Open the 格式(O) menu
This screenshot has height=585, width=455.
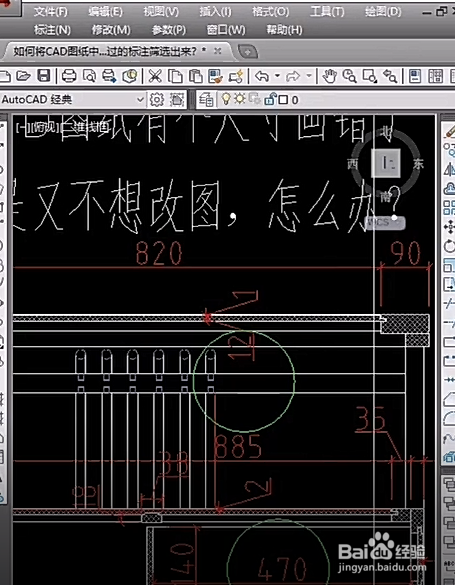(271, 12)
